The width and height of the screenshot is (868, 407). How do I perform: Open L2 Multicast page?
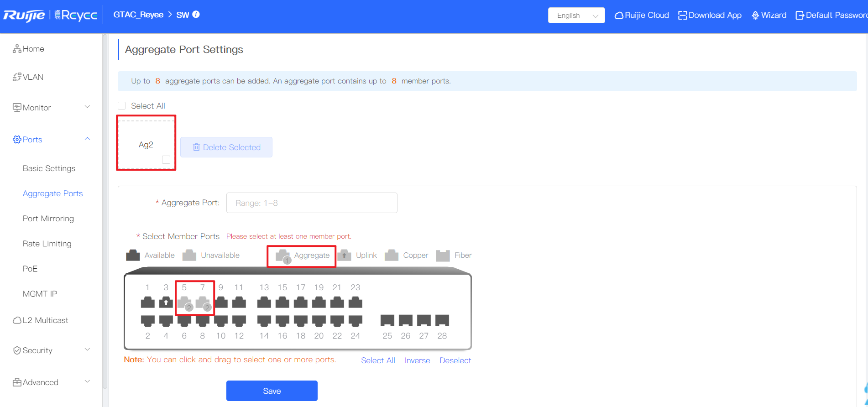40,320
